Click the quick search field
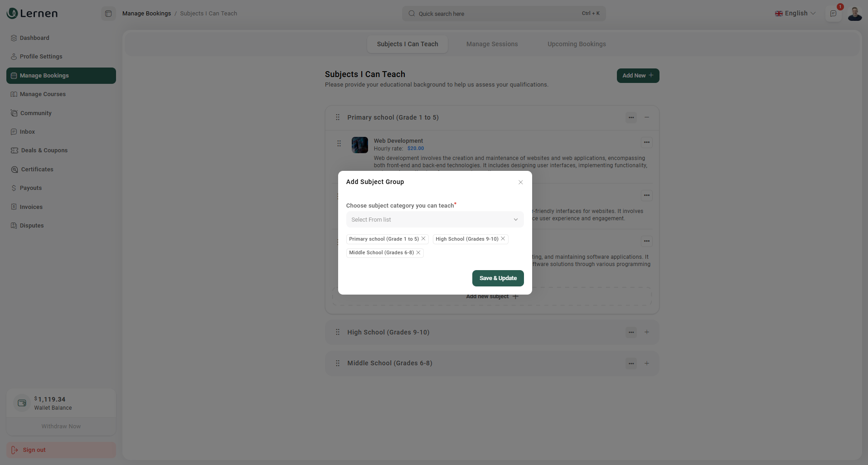868x465 pixels. (503, 14)
